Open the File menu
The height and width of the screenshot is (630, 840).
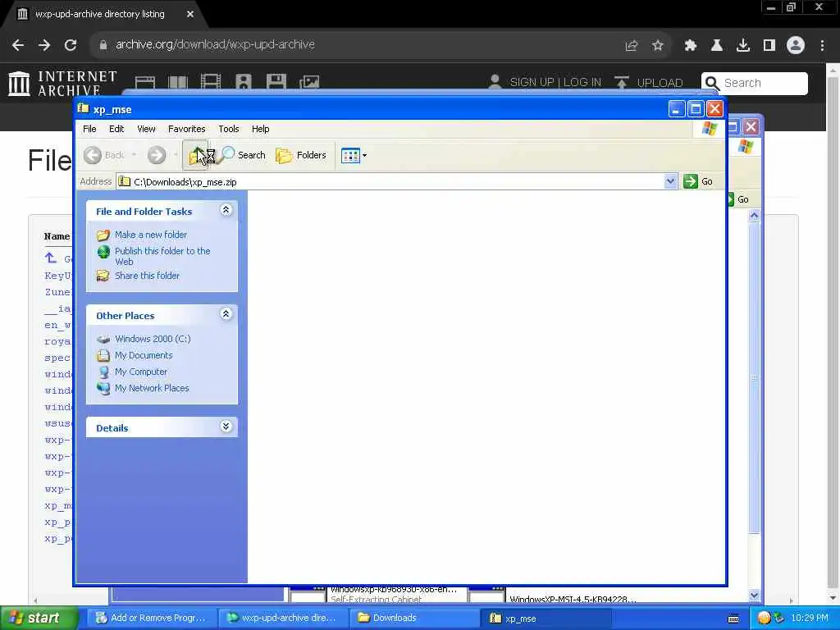[89, 129]
